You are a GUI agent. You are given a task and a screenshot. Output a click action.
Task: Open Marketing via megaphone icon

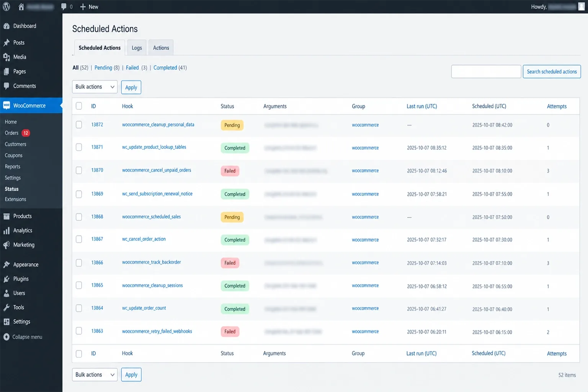tap(7, 245)
